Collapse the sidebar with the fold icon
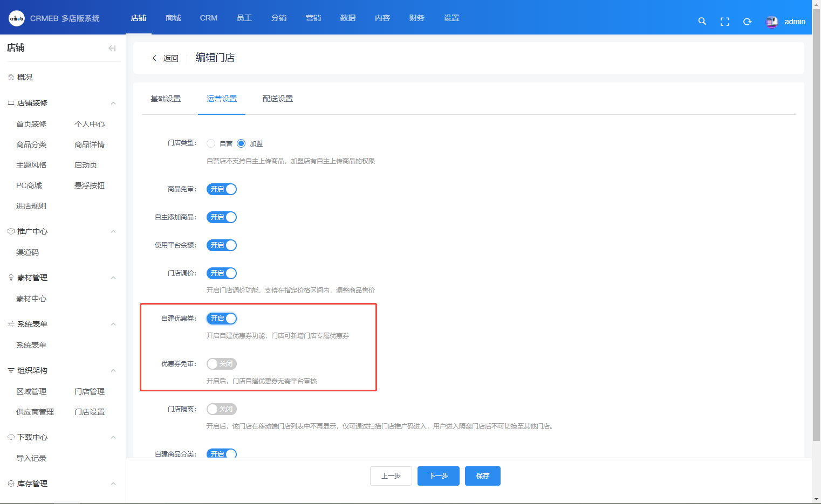821x504 pixels. click(112, 48)
